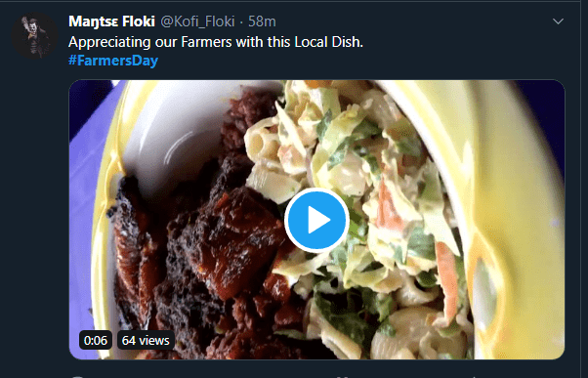Image resolution: width=588 pixels, height=378 pixels.
Task: Follow the #FarmersDay hashtag
Action: pyautogui.click(x=113, y=61)
